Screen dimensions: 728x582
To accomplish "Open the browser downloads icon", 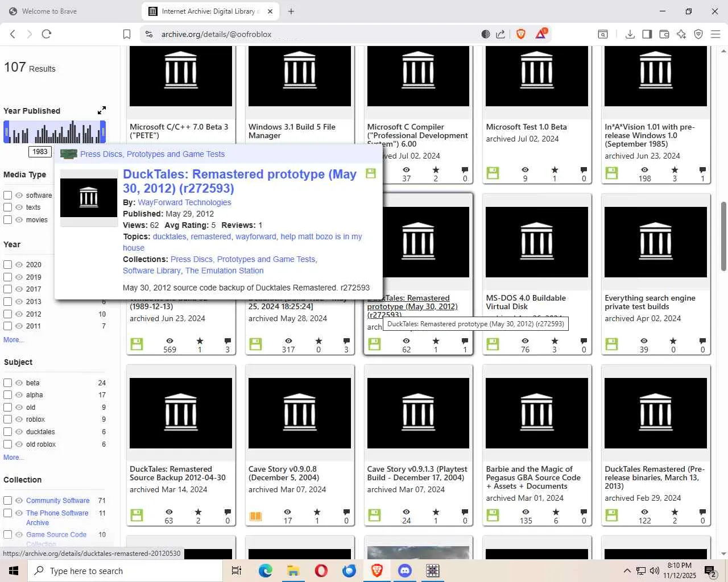I will [630, 34].
